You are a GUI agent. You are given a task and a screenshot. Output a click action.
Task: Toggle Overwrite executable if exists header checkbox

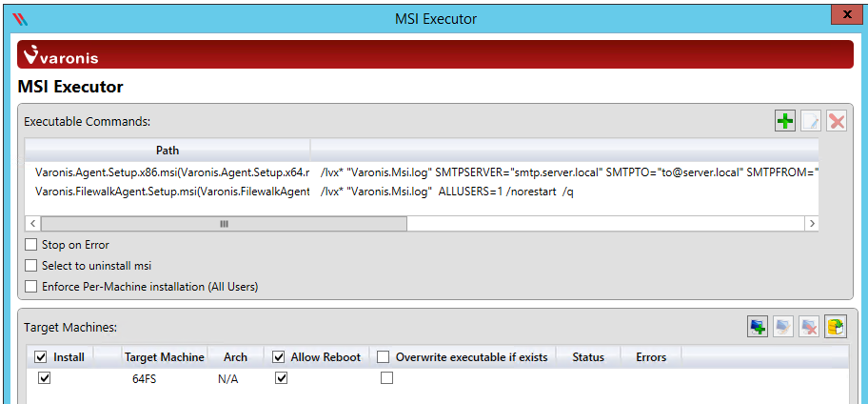point(383,357)
